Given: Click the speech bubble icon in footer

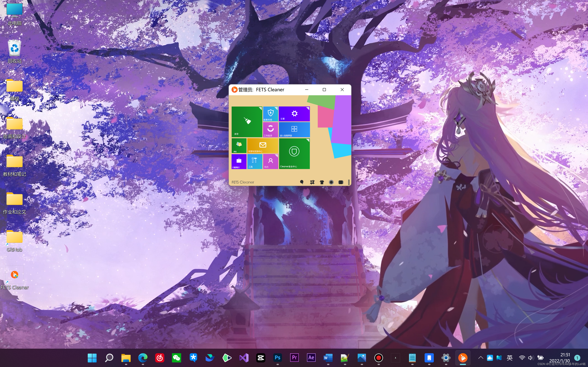Looking at the screenshot, I should (302, 182).
